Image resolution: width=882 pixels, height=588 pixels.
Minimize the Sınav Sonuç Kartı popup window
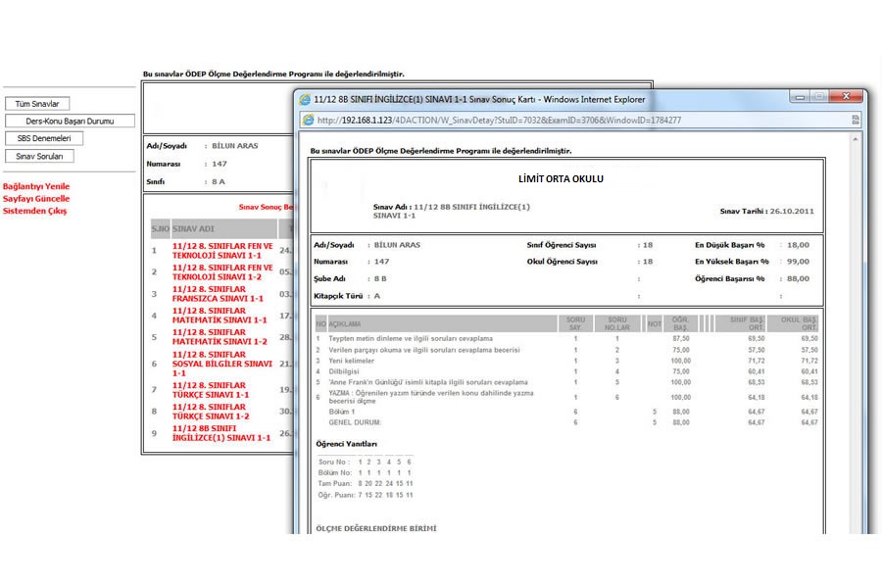[800, 98]
